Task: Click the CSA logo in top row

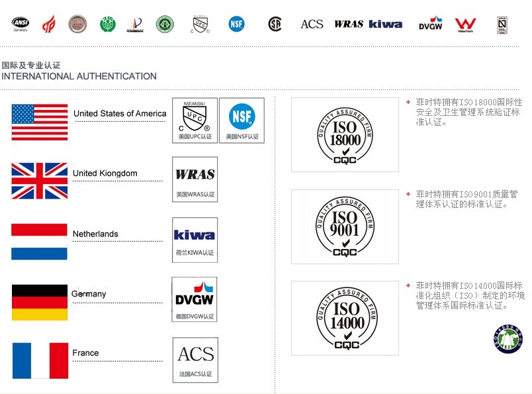Action: pyautogui.click(x=275, y=25)
